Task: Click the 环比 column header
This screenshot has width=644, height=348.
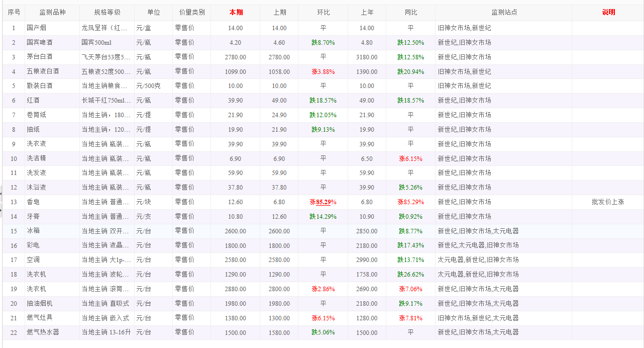Action: pos(324,13)
